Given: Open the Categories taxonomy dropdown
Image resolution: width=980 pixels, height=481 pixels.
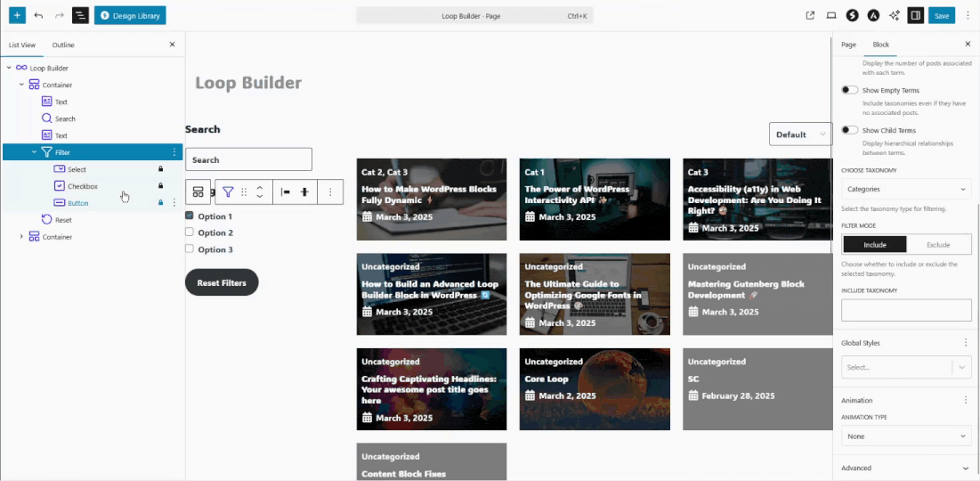Looking at the screenshot, I should pyautogui.click(x=905, y=189).
